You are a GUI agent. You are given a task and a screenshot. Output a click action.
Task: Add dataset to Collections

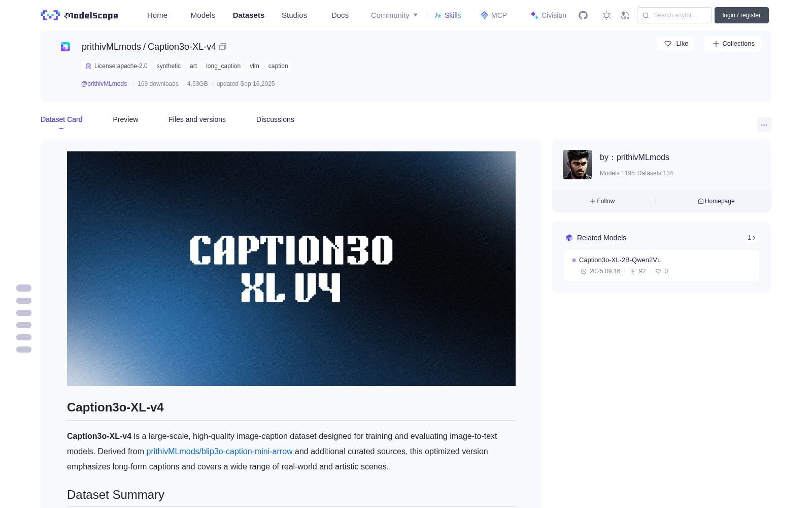733,44
